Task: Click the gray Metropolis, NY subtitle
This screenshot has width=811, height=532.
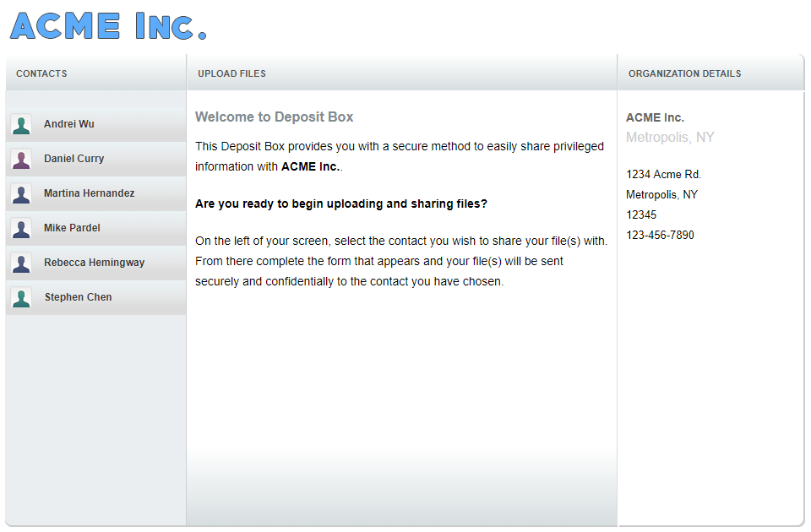Action: [x=670, y=137]
